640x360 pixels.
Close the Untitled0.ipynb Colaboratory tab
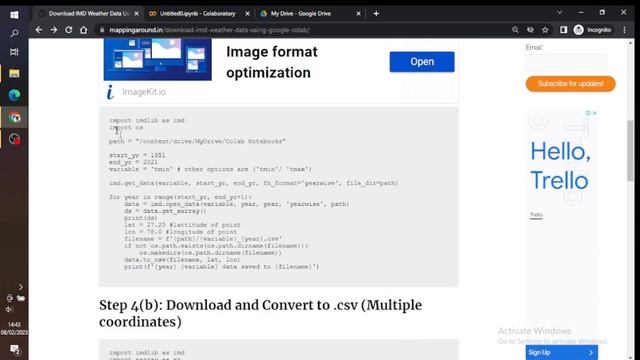247,13
